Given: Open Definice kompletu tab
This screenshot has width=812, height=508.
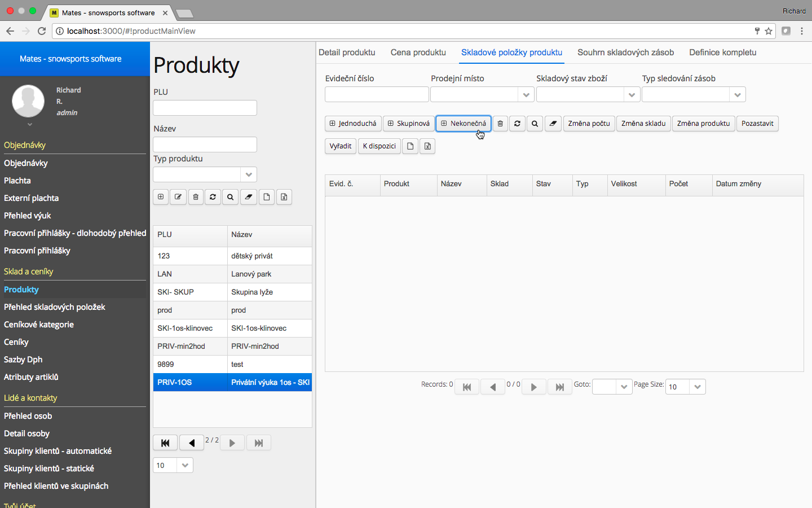Looking at the screenshot, I should (x=723, y=52).
